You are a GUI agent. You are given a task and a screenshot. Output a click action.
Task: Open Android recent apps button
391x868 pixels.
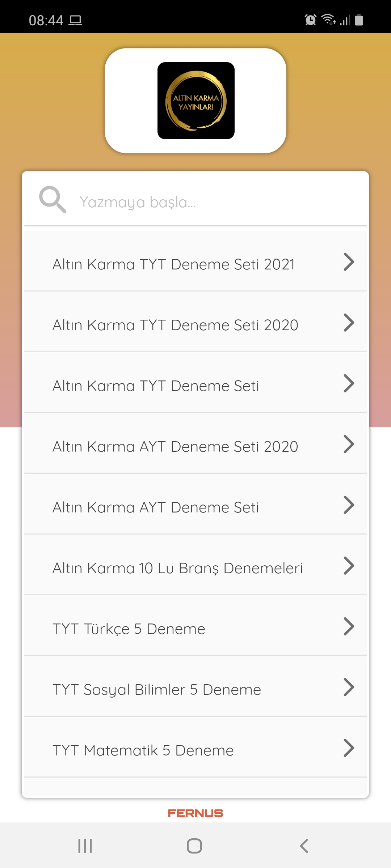(x=85, y=846)
